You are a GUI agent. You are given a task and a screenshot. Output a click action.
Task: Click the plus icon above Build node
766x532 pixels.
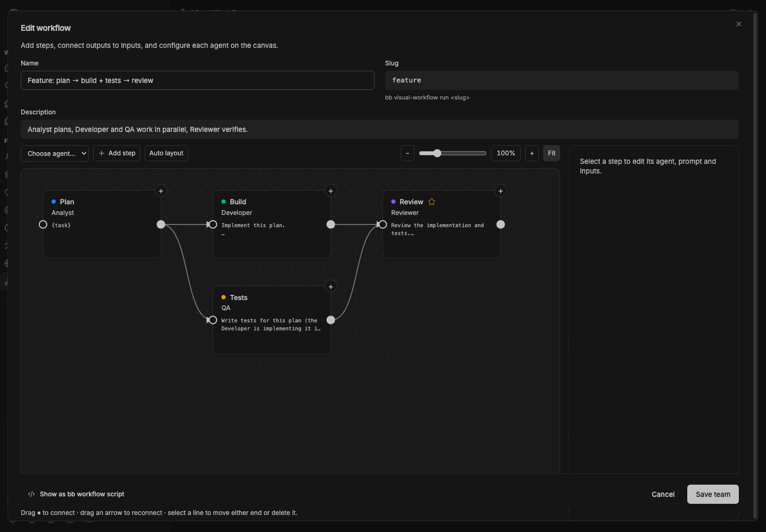pos(331,191)
